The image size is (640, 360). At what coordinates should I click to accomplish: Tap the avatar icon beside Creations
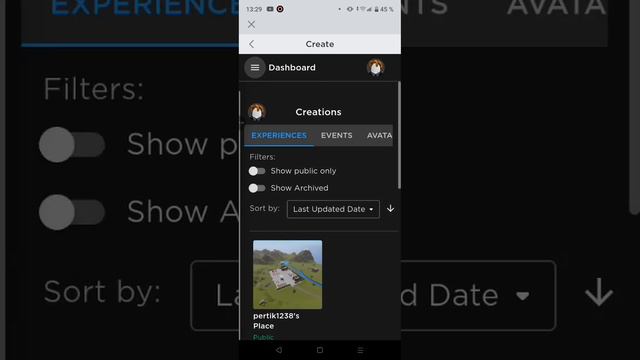(x=257, y=112)
